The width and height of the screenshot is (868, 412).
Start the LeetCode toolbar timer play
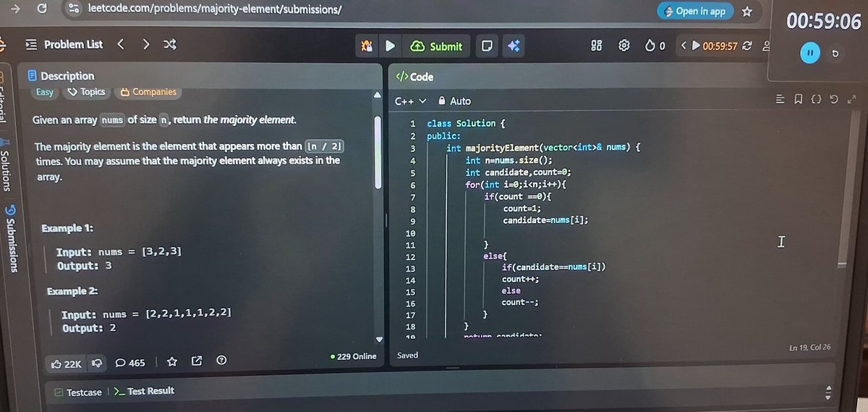point(696,46)
